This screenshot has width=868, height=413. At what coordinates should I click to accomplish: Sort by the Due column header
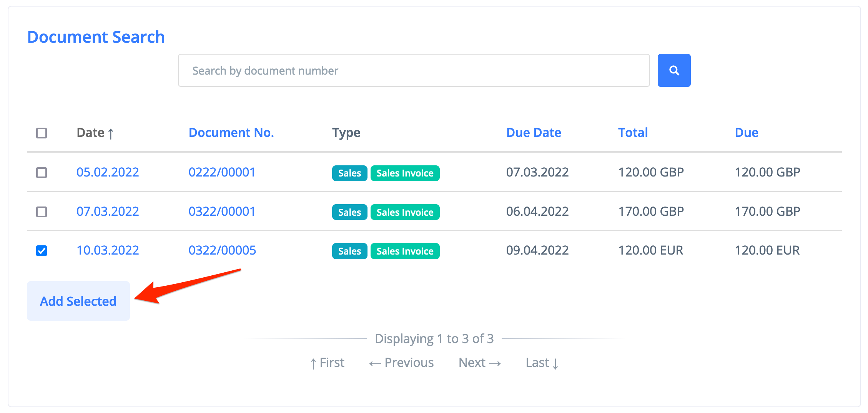[746, 133]
